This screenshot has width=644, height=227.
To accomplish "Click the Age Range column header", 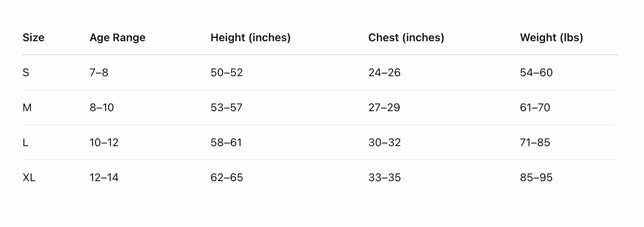I will pos(118,38).
